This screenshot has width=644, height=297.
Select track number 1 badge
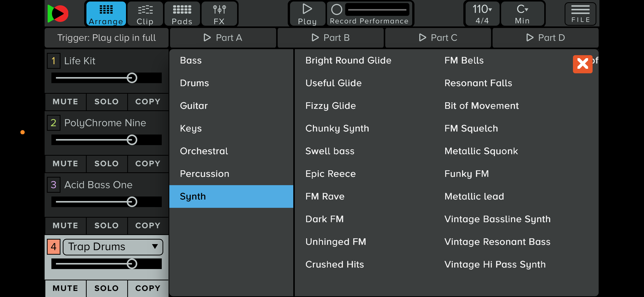(53, 61)
